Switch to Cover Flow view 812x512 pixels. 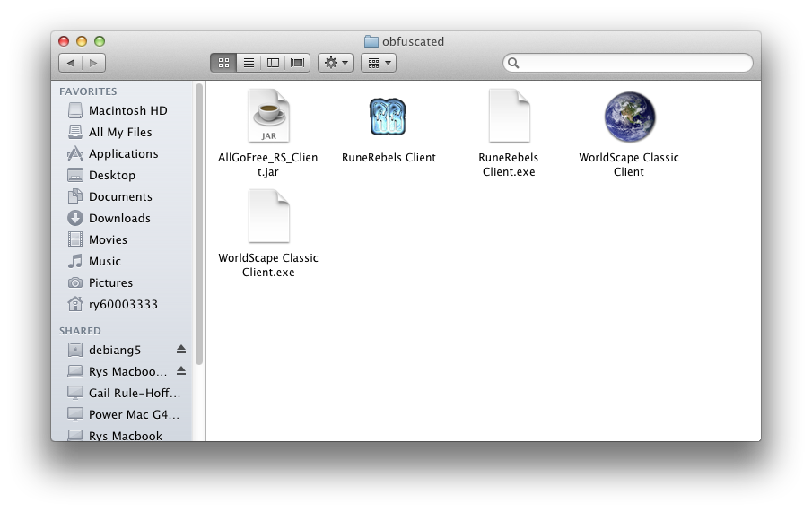[297, 63]
